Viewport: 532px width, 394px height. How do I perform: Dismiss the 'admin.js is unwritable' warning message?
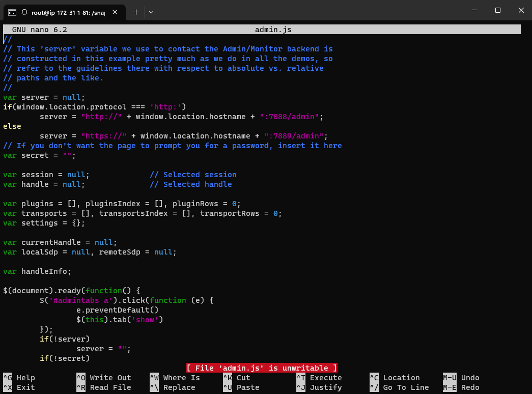261,368
